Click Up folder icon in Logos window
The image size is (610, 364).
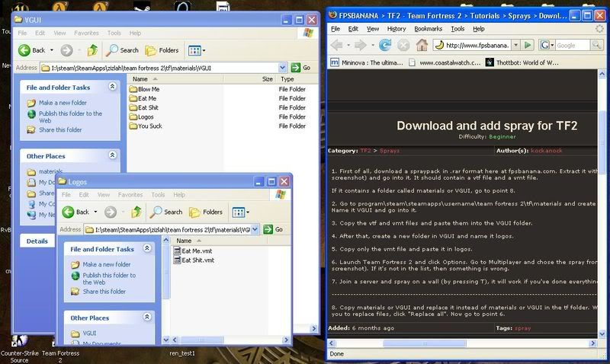point(136,212)
